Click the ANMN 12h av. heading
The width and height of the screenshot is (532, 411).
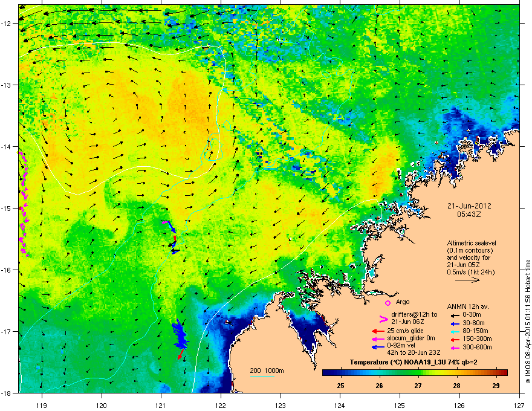pyautogui.click(x=468, y=307)
